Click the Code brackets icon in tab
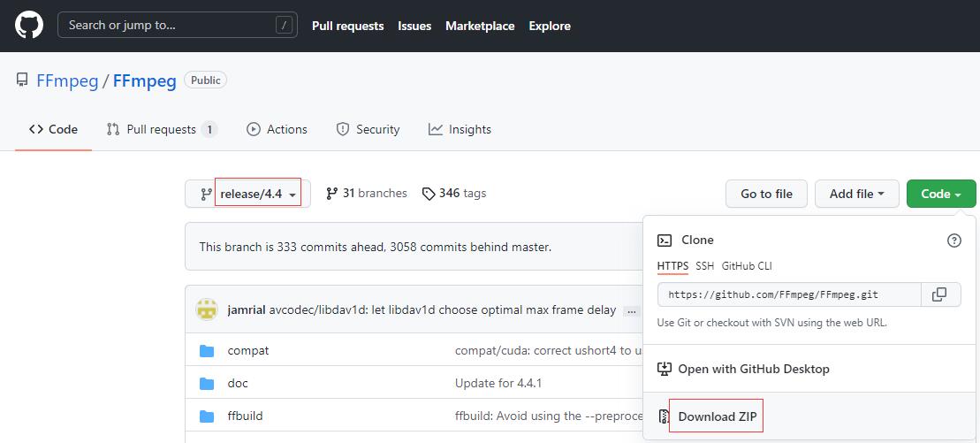This screenshot has height=443, width=980. tap(35, 129)
